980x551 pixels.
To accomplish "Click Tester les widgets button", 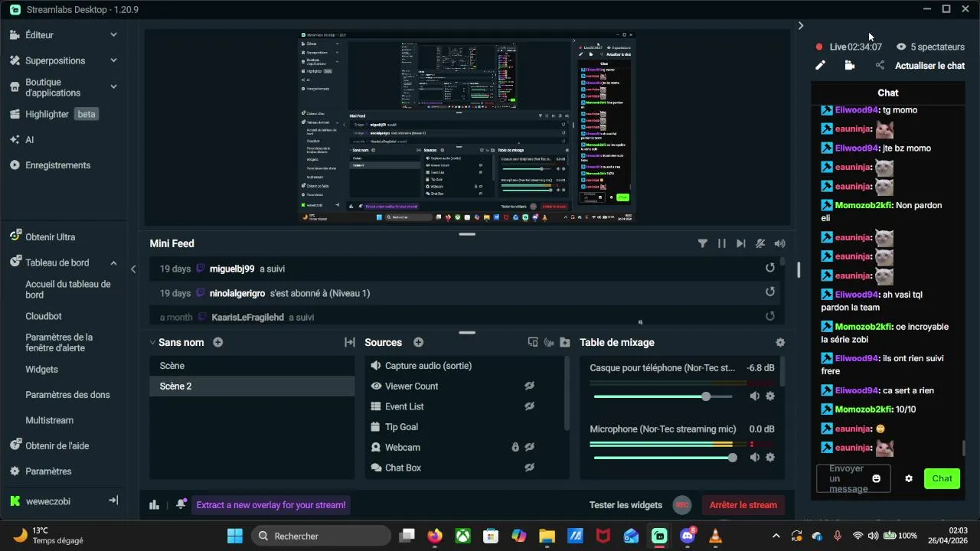I will pos(626,504).
